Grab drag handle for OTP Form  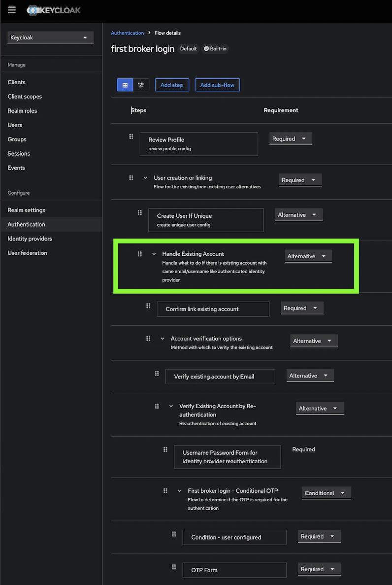tap(174, 567)
